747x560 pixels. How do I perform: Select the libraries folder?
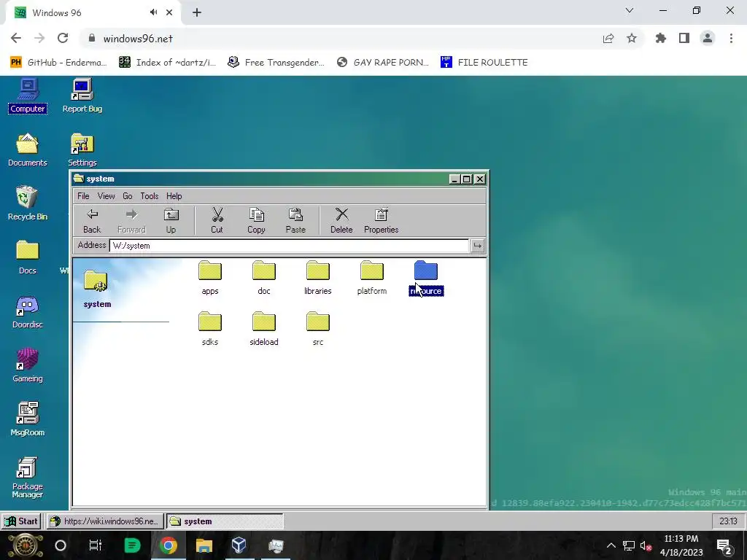click(318, 278)
